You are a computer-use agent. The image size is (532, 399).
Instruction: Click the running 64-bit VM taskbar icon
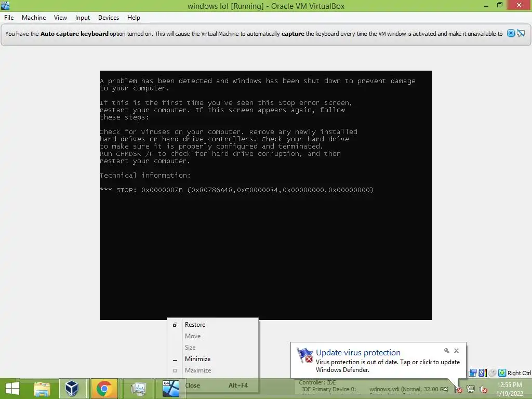click(x=170, y=389)
